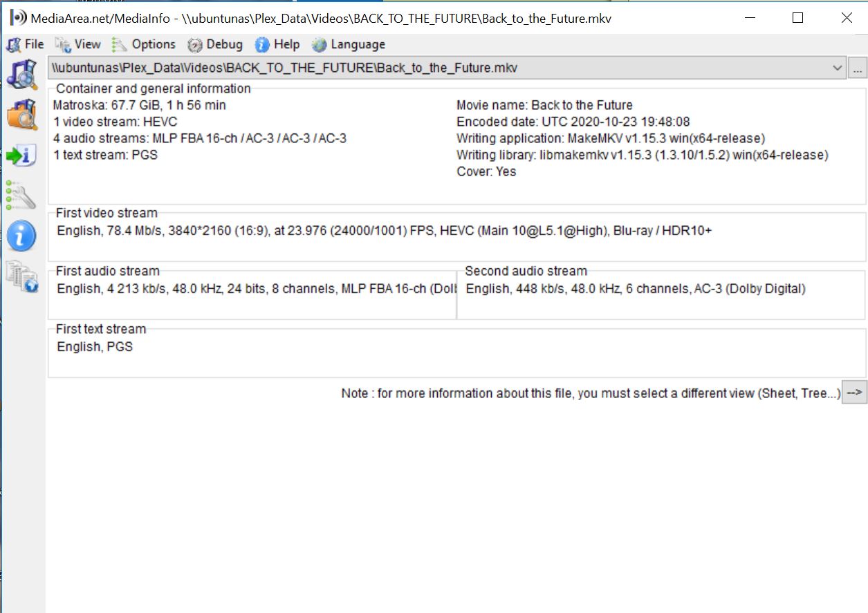
Task: Maximize the MediaInfo window
Action: coord(797,19)
